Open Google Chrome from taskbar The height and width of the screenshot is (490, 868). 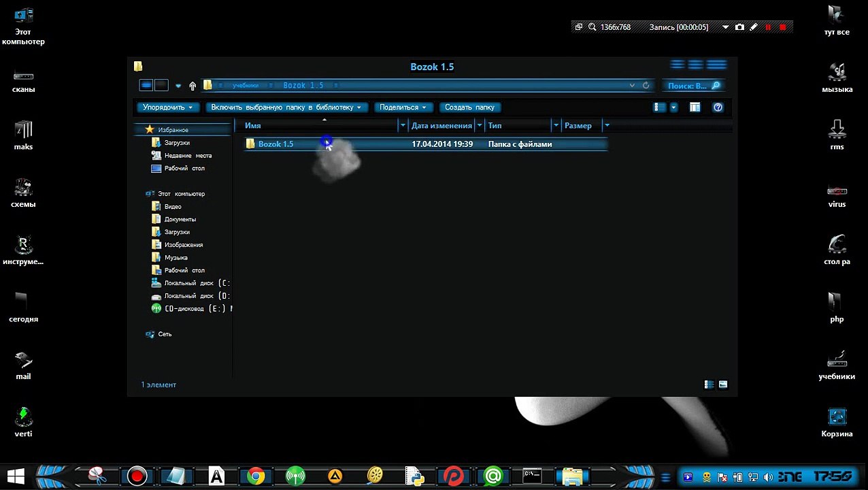256,476
